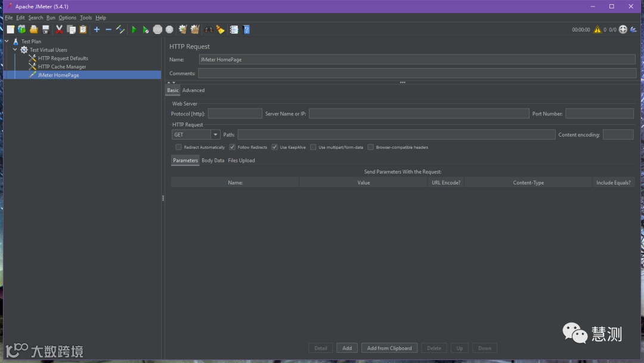
Task: Click the Copy icon in the toolbar
Action: click(71, 30)
